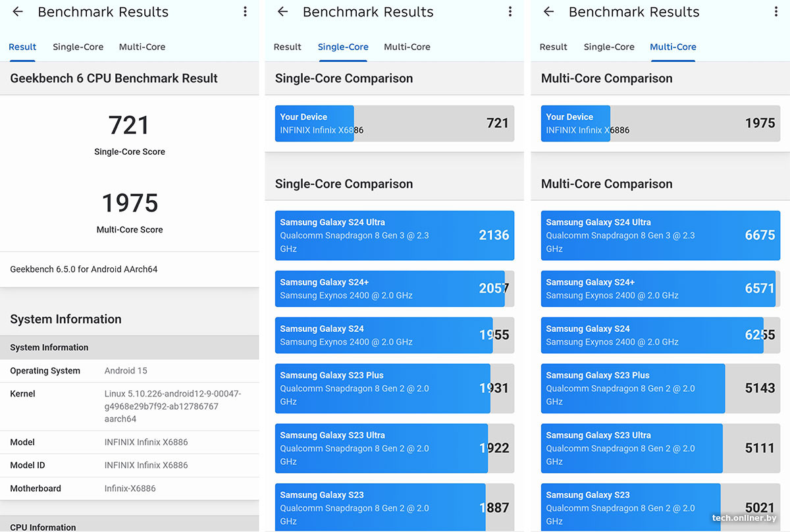Open three-dot menu on Multi-Core Comparison screen

click(x=776, y=12)
